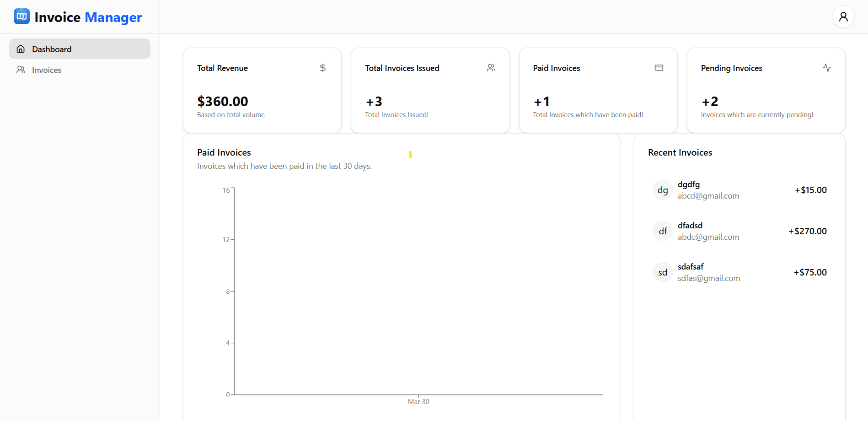Click the users icon on Total Invoices Issued
The width and height of the screenshot is (868, 421).
[x=491, y=68]
